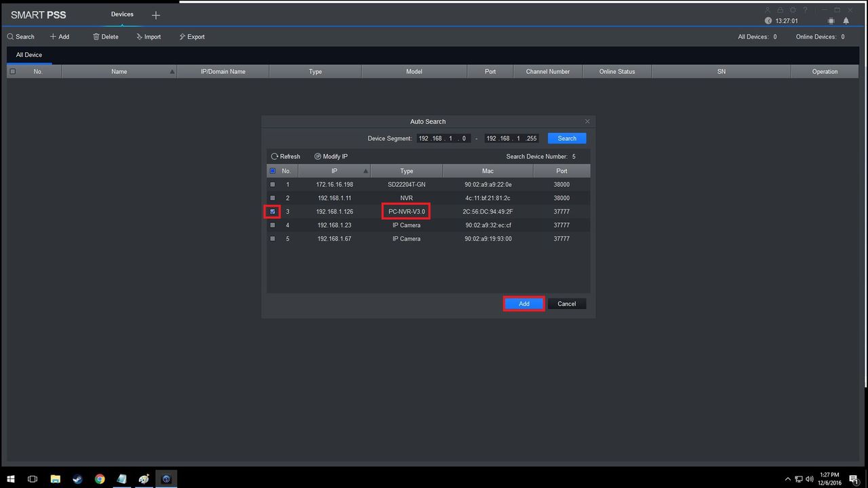Screen dimensions: 868x488
Task: Sort by the Name column arrow
Action: point(172,71)
